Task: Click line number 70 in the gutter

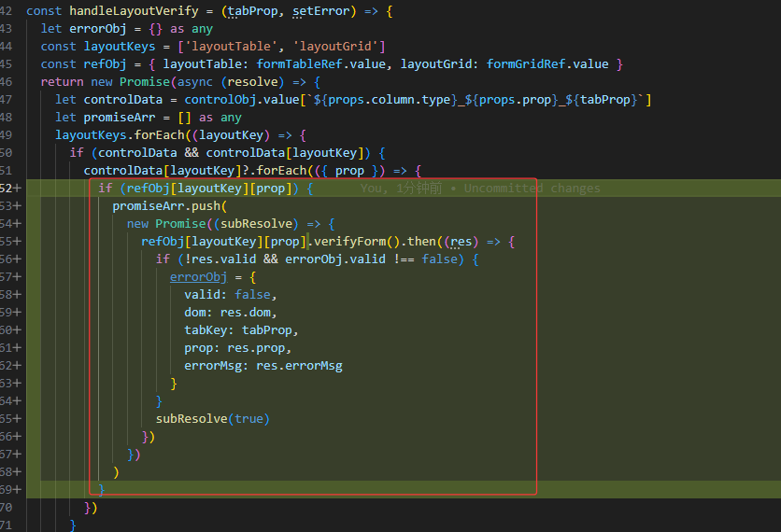Action: pos(7,507)
